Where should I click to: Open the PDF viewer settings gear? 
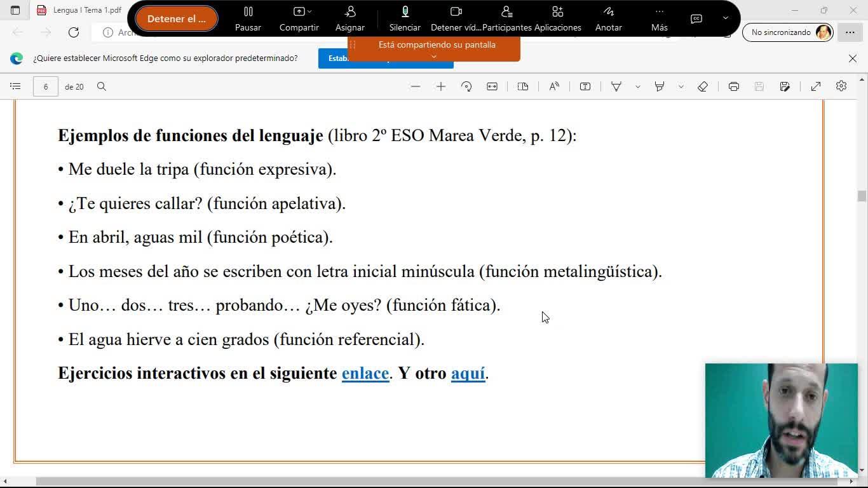(841, 86)
